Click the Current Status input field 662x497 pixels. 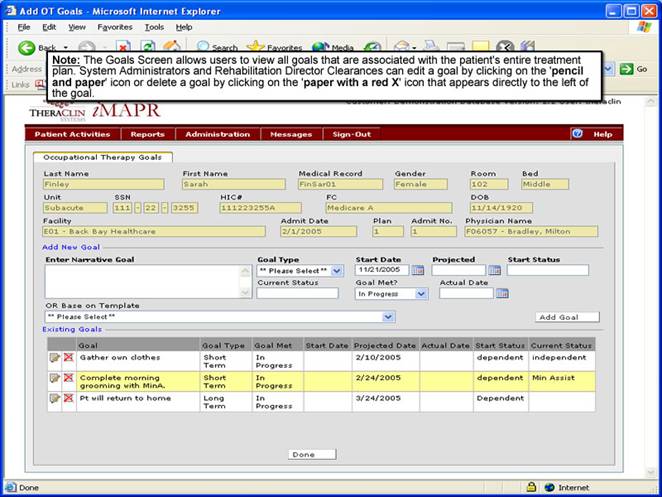(297, 293)
